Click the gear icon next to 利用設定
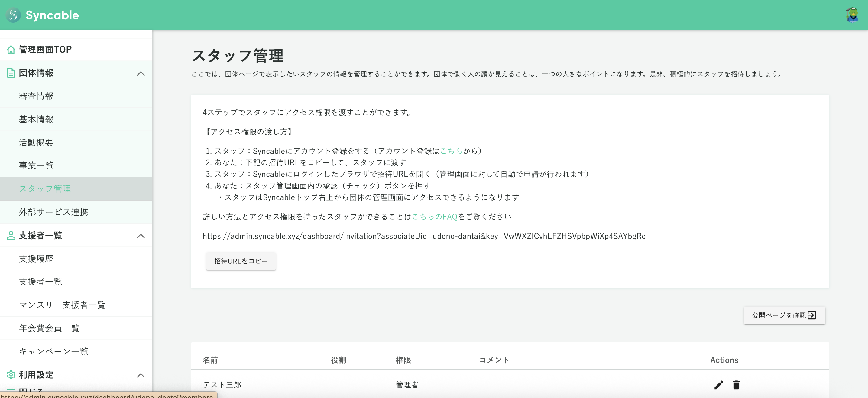The image size is (868, 398). click(11, 375)
